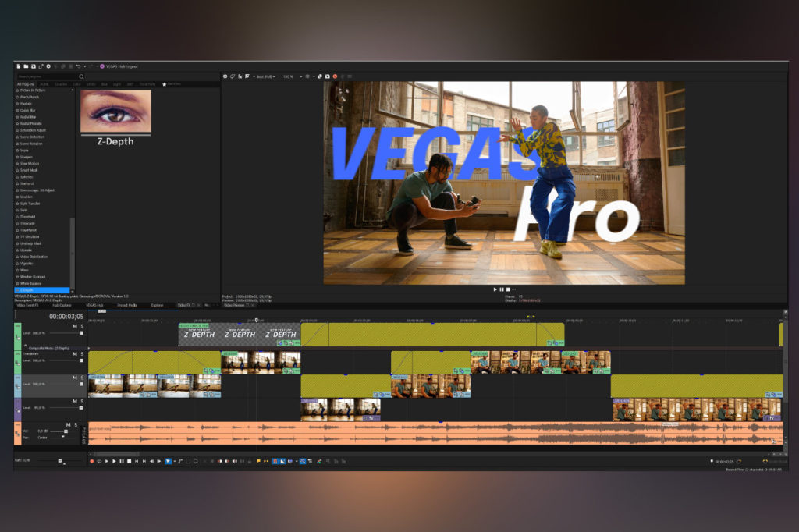Select the Quick Blur plug-in
The height and width of the screenshot is (532, 799).
click(x=27, y=110)
